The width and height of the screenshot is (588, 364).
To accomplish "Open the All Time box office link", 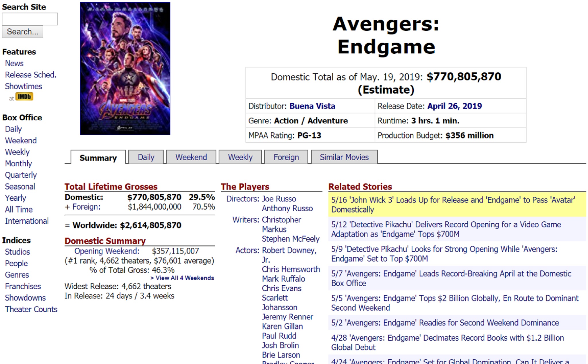I will [x=19, y=209].
